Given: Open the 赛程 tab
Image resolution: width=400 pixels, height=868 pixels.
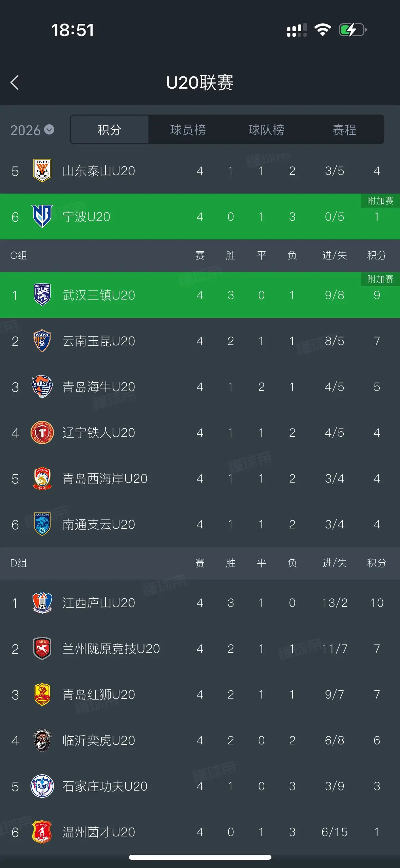Looking at the screenshot, I should point(344,130).
